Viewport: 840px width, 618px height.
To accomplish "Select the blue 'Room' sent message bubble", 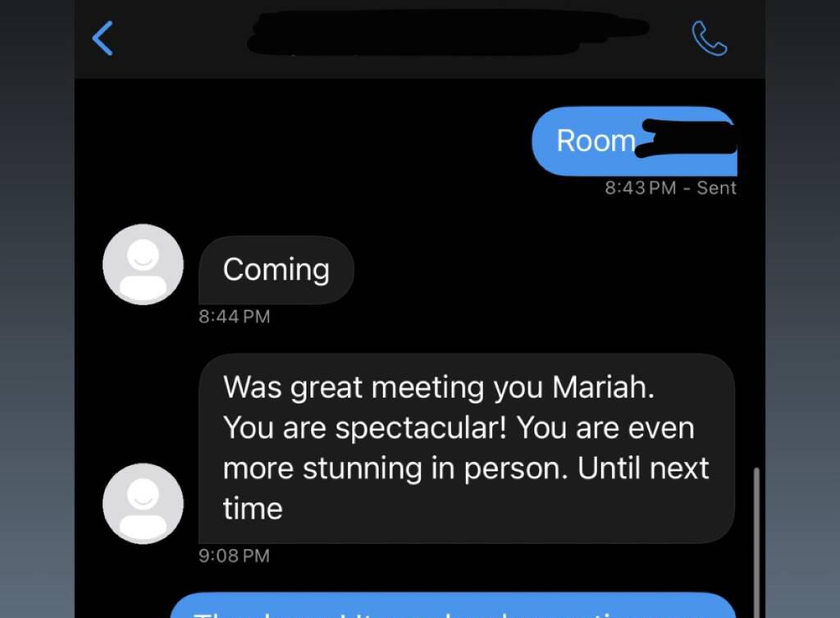I will (634, 141).
